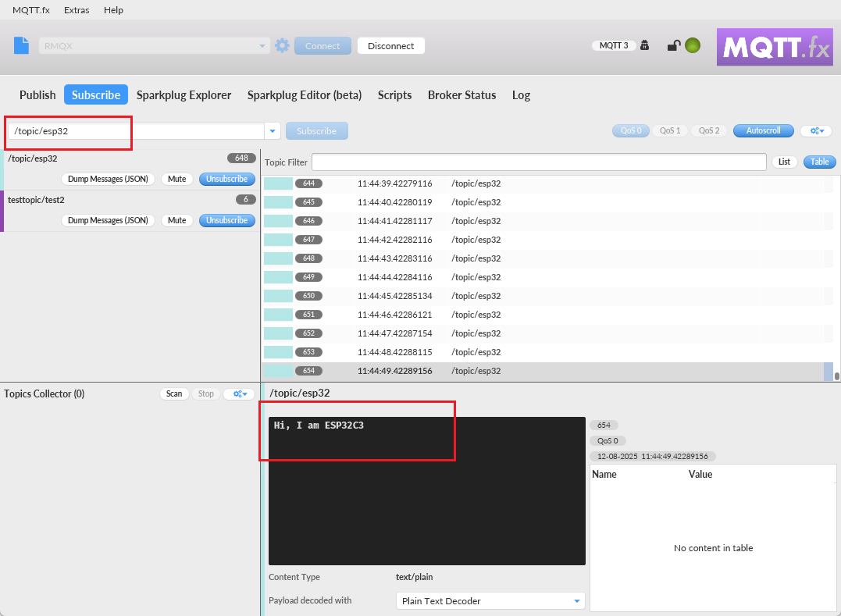This screenshot has height=616, width=841.
Task: Open the Broker Status tab
Action: (461, 95)
